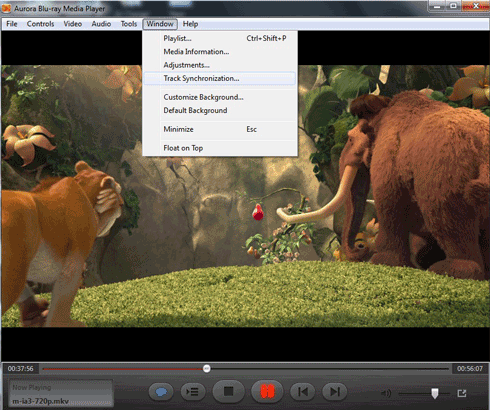Choose Customize Background... option

[x=220, y=97]
